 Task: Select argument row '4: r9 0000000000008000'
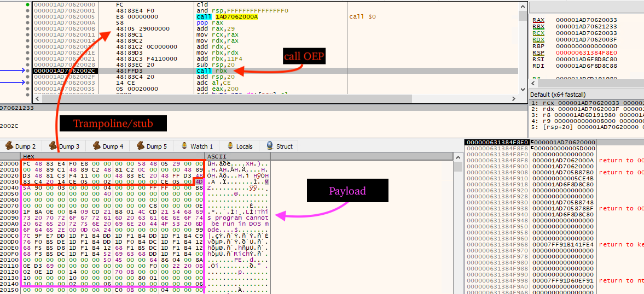click(587, 121)
